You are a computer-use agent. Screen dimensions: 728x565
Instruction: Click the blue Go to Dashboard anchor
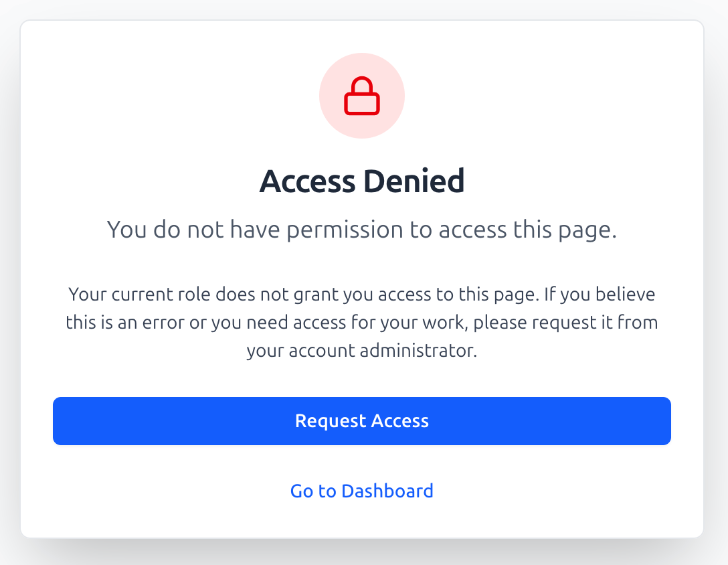pos(361,491)
